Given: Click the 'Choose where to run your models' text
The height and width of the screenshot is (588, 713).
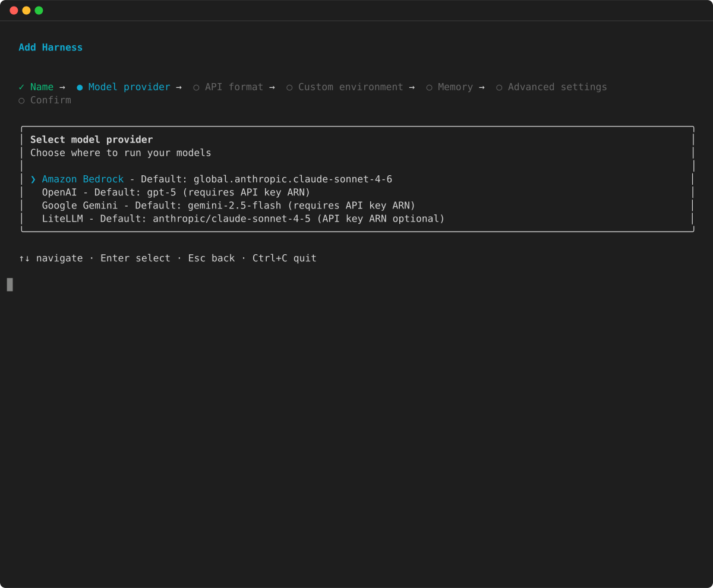Looking at the screenshot, I should [121, 153].
